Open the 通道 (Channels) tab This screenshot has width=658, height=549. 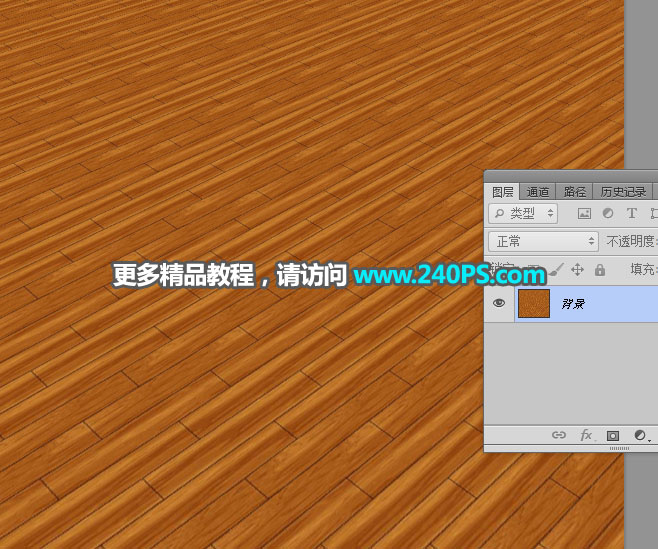(538, 192)
